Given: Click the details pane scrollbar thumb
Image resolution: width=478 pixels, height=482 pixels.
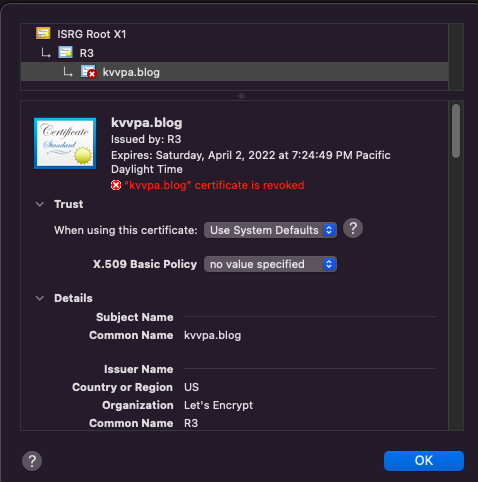Looking at the screenshot, I should 456,131.
